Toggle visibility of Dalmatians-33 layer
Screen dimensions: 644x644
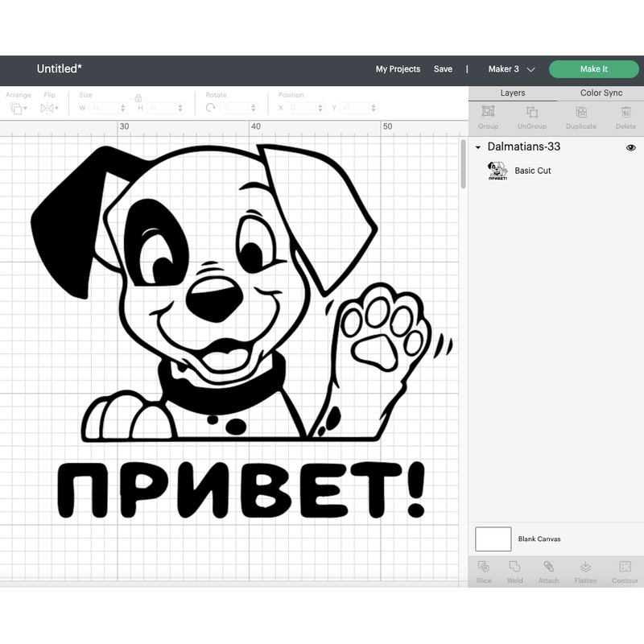[631, 147]
